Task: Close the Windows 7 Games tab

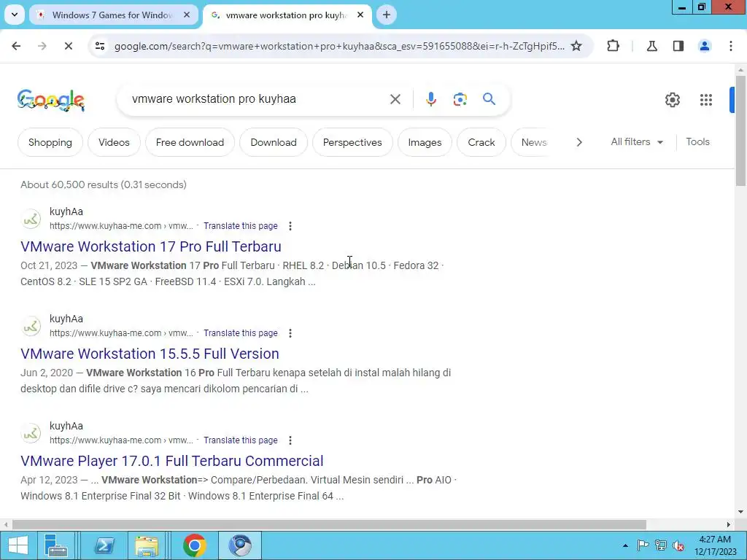Action: coord(187,15)
